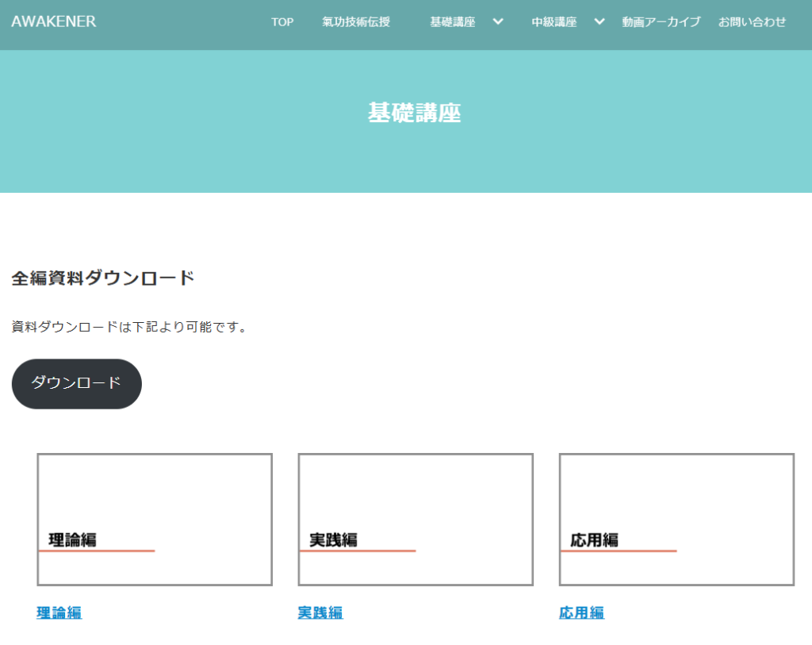
Task: Select 基礎講座 in the navigation bar
Action: coord(452,22)
